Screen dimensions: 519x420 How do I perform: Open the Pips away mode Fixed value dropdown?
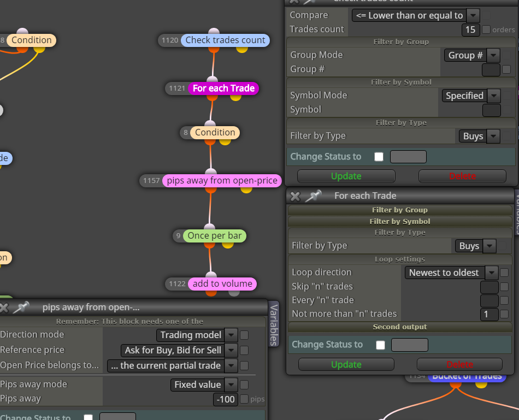(x=204, y=384)
